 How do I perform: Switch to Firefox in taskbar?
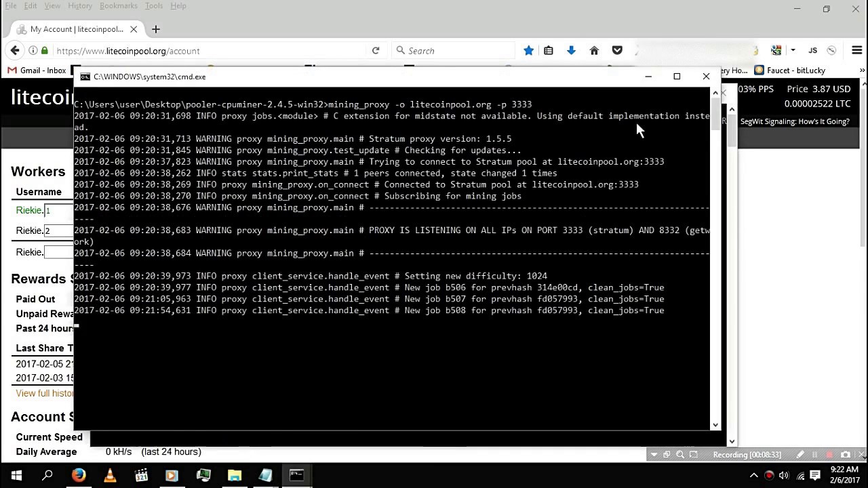pos(79,475)
